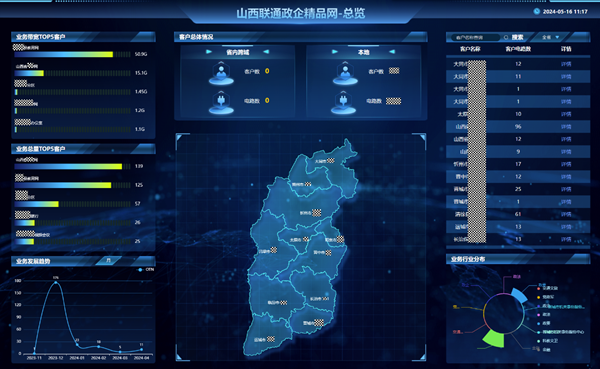The image size is (600, 369).
Task: Click the customer icon in 本地 panel
Action: [345, 73]
